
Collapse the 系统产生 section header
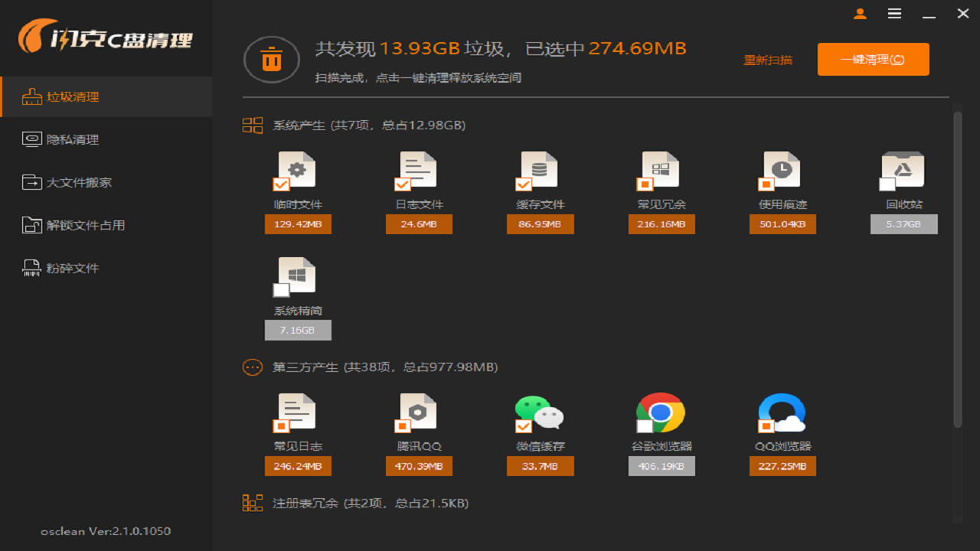(x=253, y=125)
